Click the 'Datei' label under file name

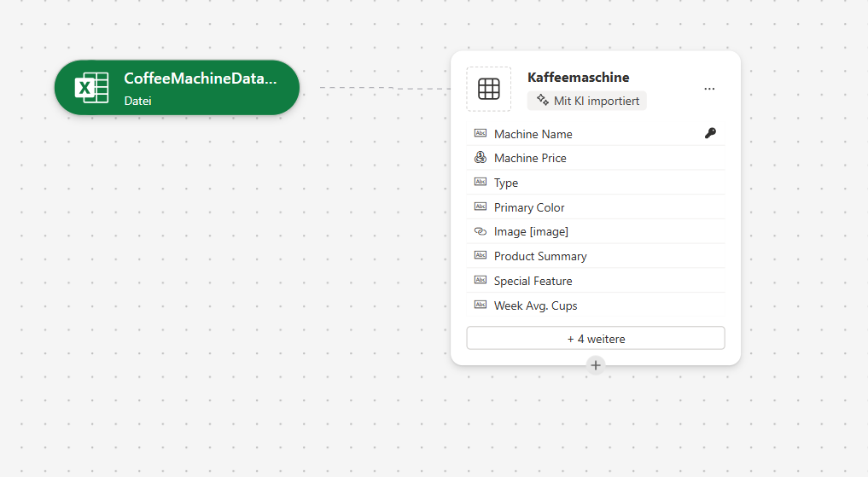click(x=137, y=101)
